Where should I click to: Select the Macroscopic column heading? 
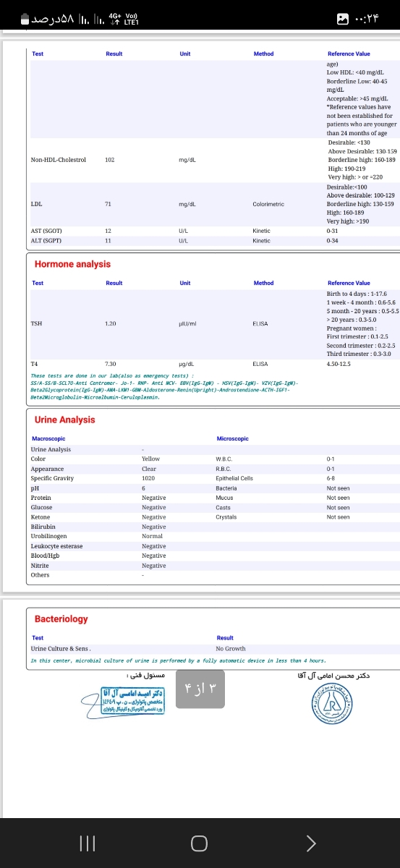pos(49,438)
